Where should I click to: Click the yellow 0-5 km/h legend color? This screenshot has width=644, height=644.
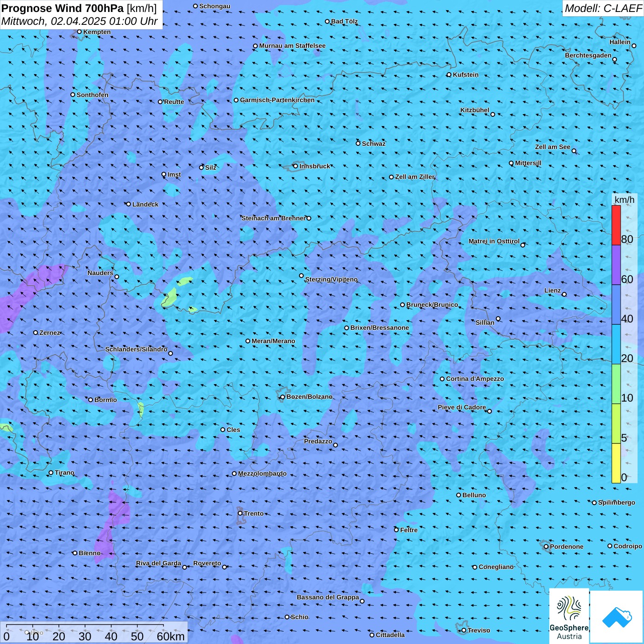point(616,463)
